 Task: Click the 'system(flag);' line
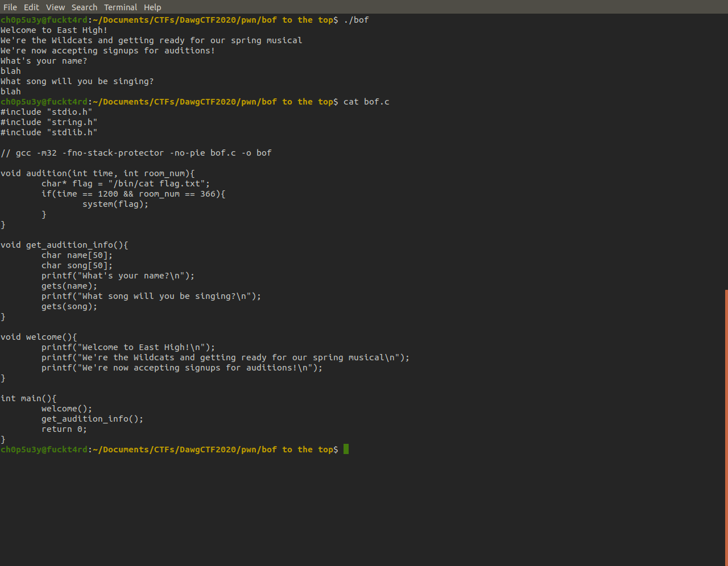(115, 204)
